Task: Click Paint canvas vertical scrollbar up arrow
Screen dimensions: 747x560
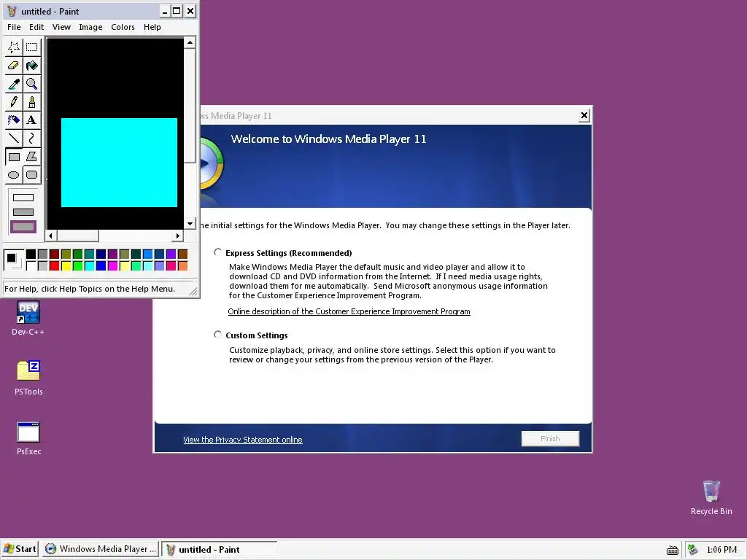Action: pos(190,43)
